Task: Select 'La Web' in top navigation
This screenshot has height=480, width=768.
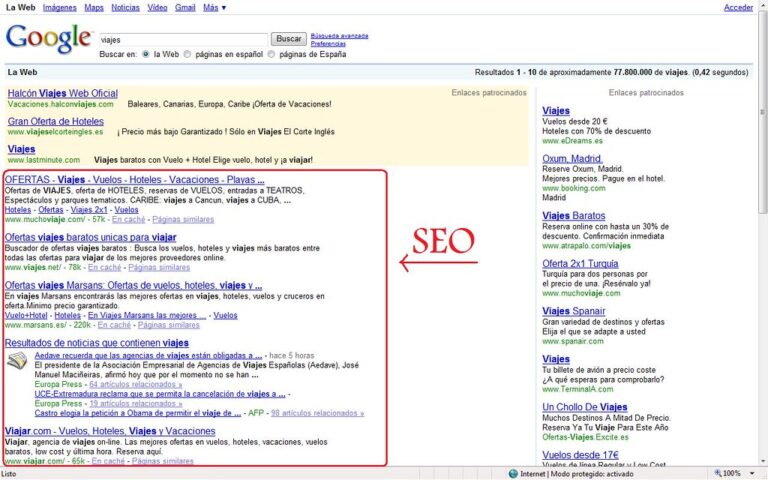Action: click(x=21, y=8)
